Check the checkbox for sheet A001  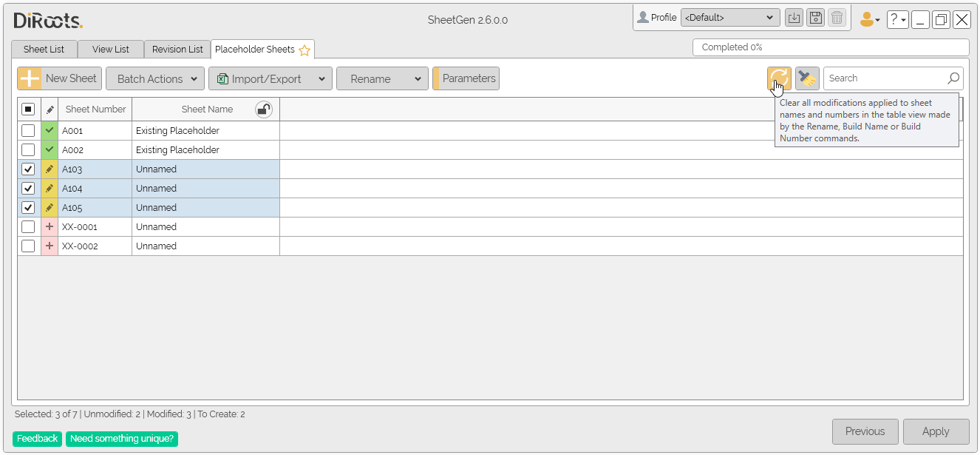point(28,130)
